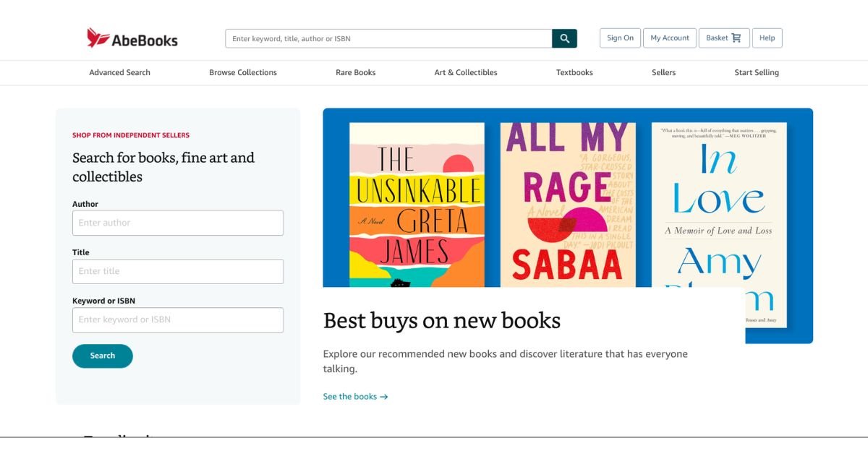Click the AbeBooks logo

132,38
